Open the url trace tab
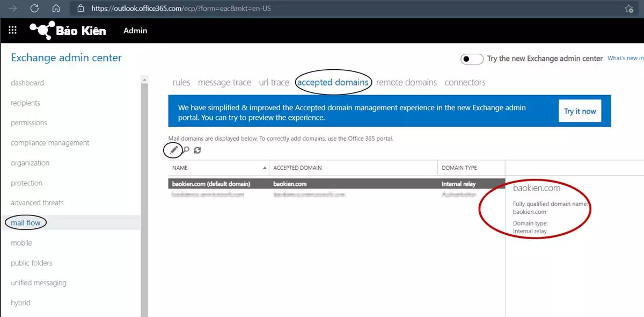Viewport: 644px width, 317px height. 274,82
